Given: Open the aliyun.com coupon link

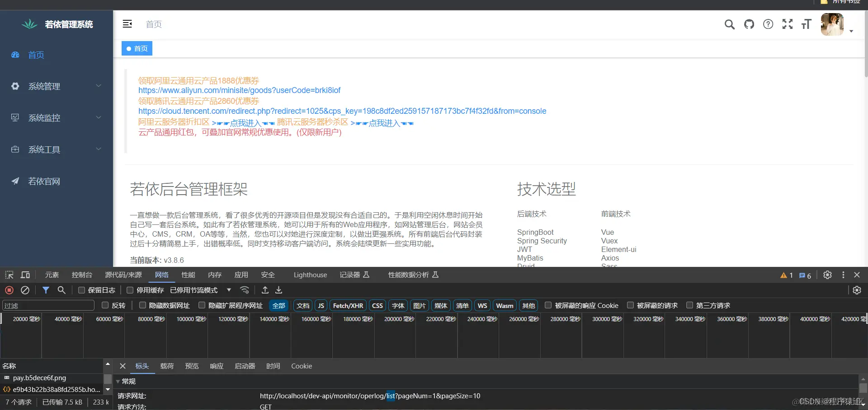Looking at the screenshot, I should (x=239, y=90).
